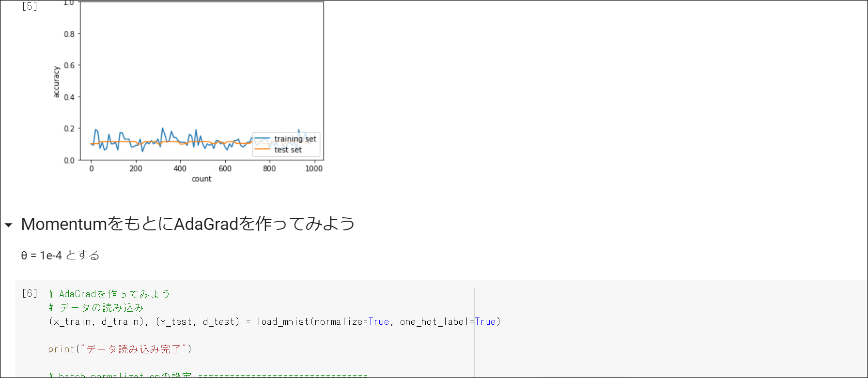868x378 pixels.
Task: Click the comment line # AdaGradを作ってみよう
Action: pos(109,294)
